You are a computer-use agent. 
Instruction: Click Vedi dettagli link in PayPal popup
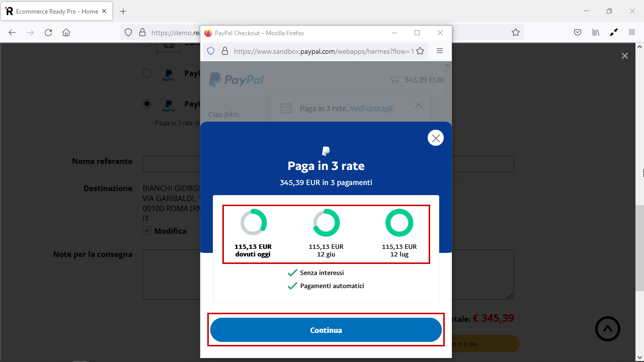coord(371,108)
